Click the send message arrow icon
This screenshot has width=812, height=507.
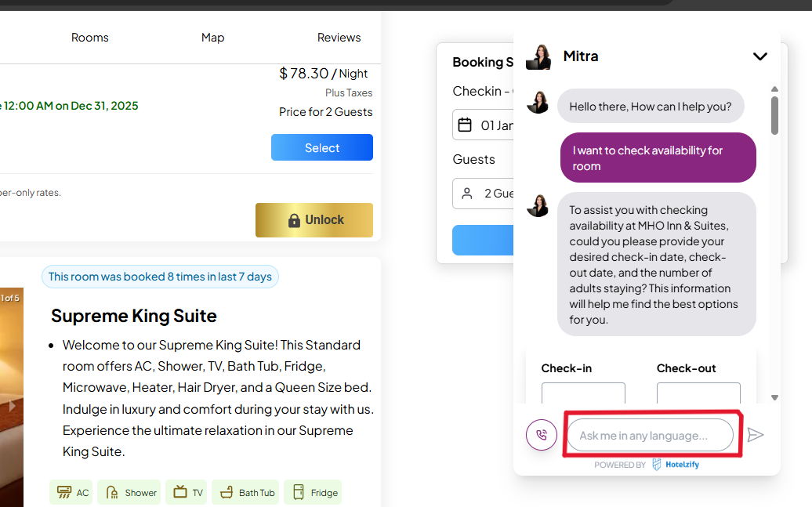pos(755,435)
